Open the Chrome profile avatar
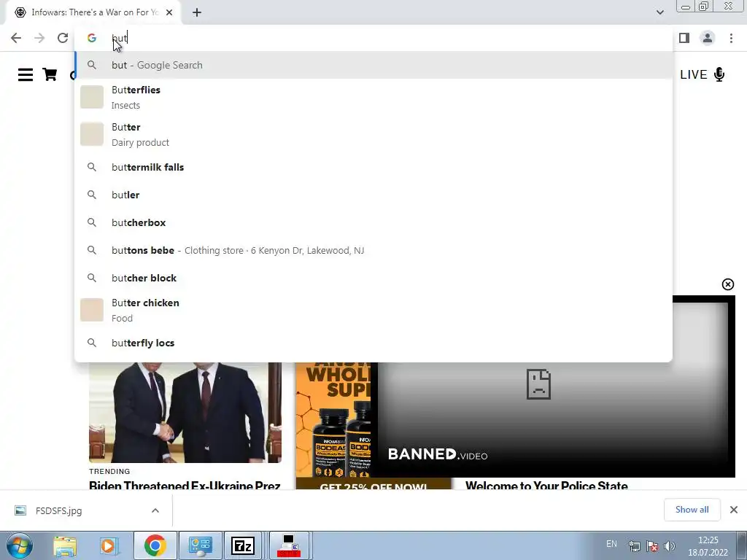This screenshot has height=560, width=747. pos(708,38)
